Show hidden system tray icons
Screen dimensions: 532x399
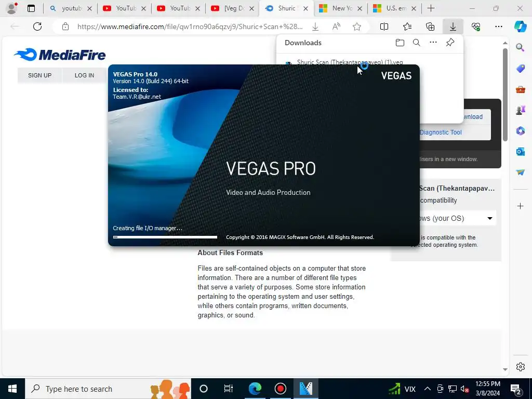(428, 389)
